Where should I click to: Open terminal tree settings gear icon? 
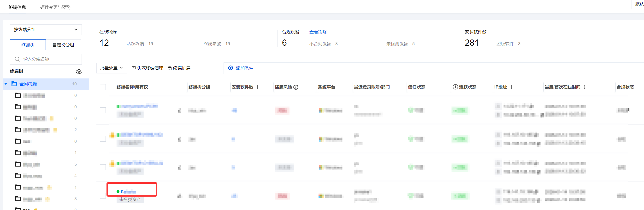tap(79, 72)
